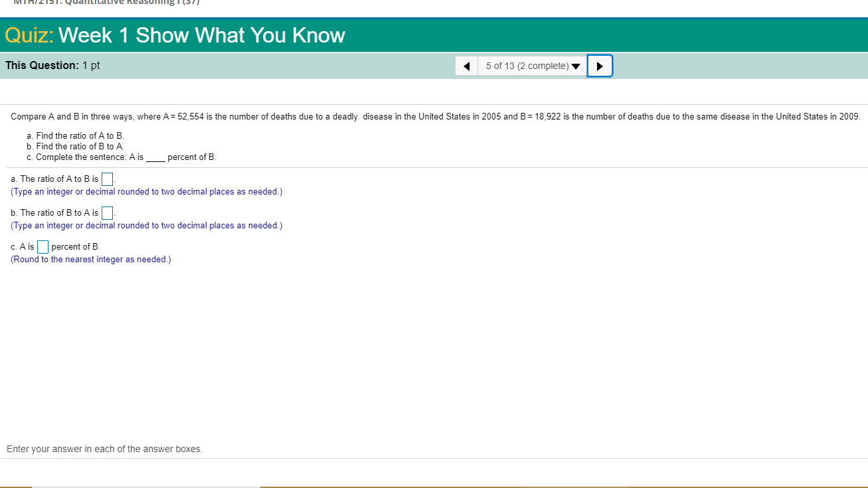Click the 'Round to the nearest integer' hint
Viewport: 868px width, 488px height.
click(91, 260)
